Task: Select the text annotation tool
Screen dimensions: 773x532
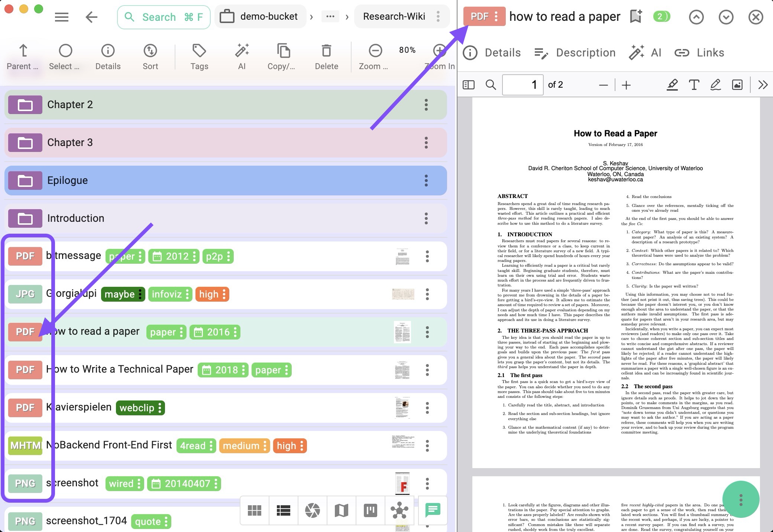Action: click(694, 85)
